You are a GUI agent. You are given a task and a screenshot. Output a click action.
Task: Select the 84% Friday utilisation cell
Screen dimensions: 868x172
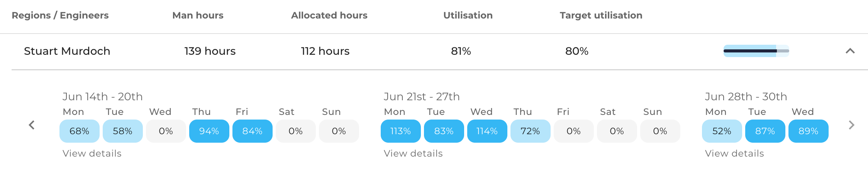coord(253,131)
